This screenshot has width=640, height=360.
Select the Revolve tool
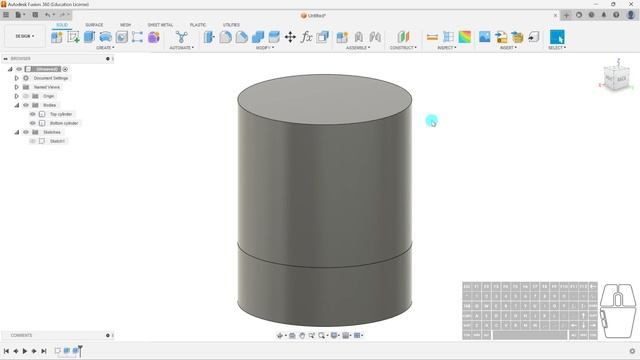pos(105,37)
